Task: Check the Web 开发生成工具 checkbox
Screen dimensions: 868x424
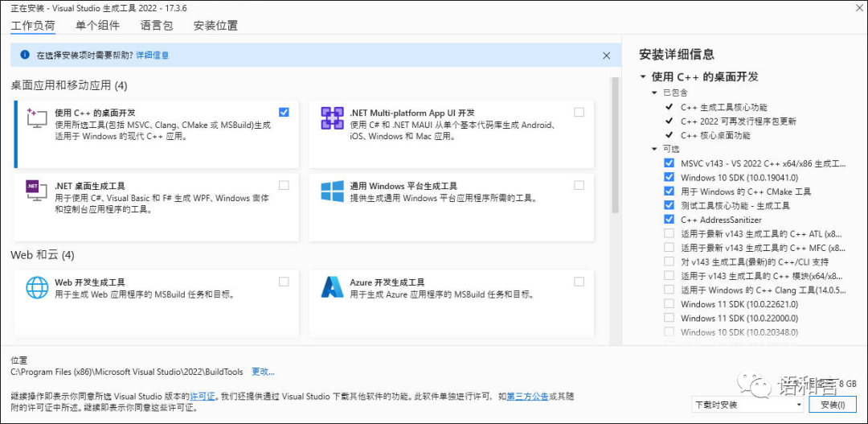Action: click(284, 282)
